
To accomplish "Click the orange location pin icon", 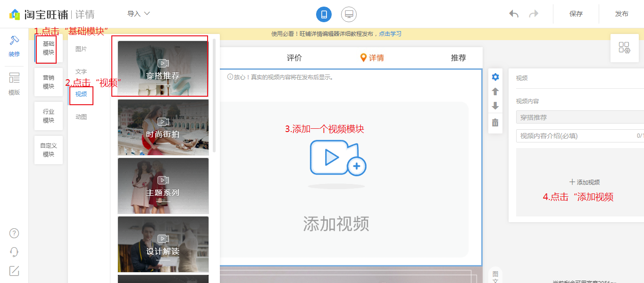I will click(363, 58).
